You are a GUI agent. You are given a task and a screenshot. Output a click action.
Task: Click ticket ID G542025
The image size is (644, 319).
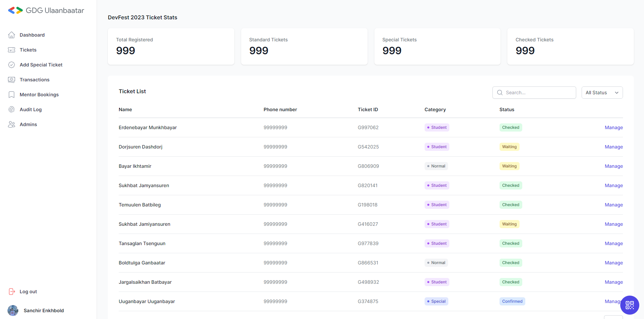pos(368,147)
